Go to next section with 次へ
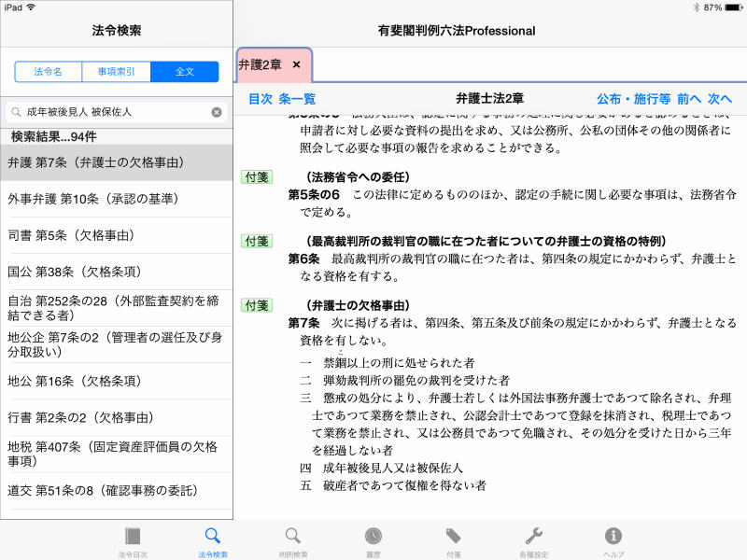Viewport: 747px width, 560px height. pyautogui.click(x=719, y=99)
